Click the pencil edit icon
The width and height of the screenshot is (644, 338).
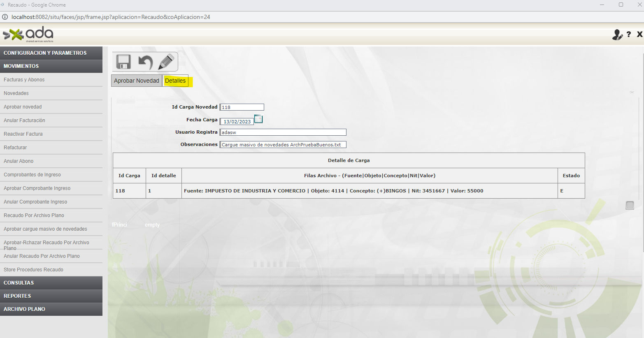click(x=166, y=62)
